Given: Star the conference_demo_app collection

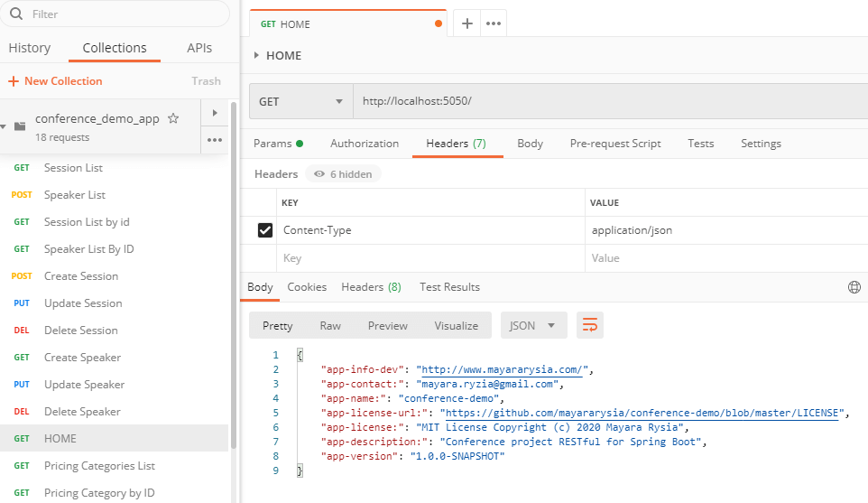Looking at the screenshot, I should point(173,118).
